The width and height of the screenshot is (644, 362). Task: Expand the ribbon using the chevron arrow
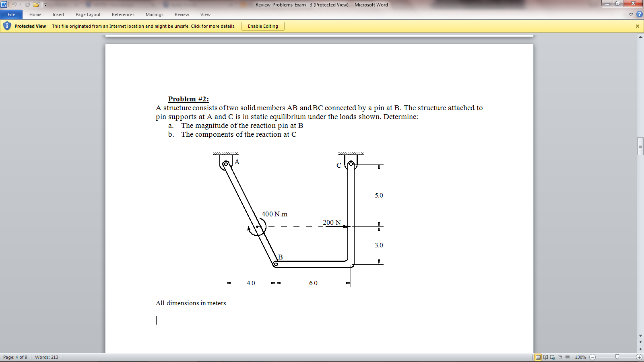point(631,14)
